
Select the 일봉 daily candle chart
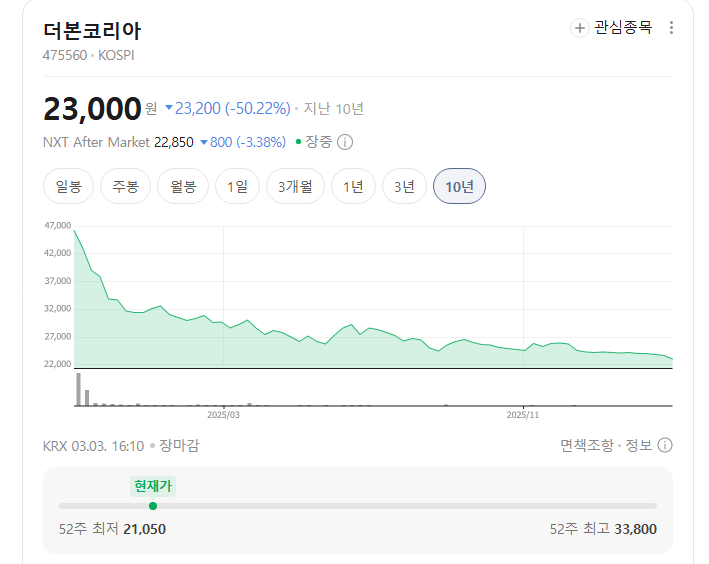68,186
